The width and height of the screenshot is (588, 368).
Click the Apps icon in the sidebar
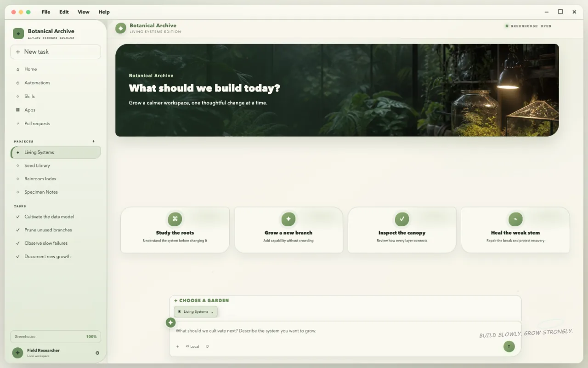[18, 110]
